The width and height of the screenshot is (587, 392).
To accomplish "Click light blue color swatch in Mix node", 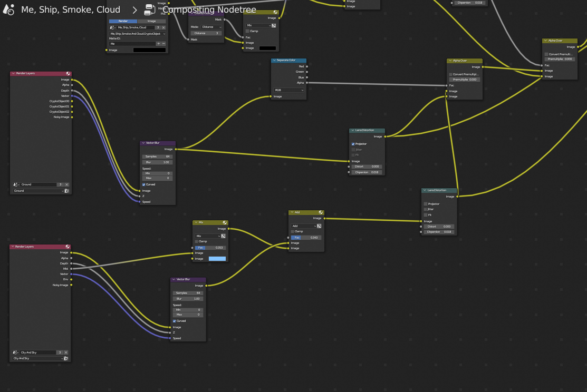I will 217,259.
